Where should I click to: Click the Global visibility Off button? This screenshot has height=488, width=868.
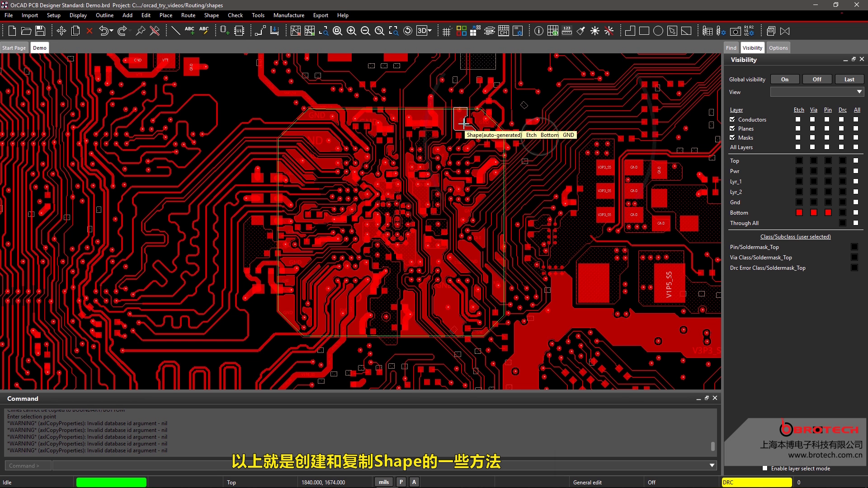tap(816, 79)
